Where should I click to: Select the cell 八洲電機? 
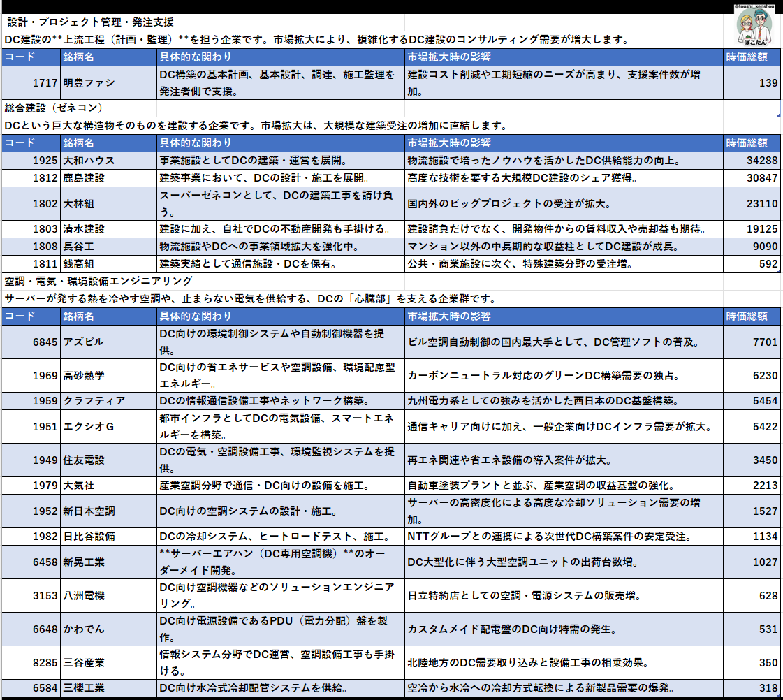(108, 596)
